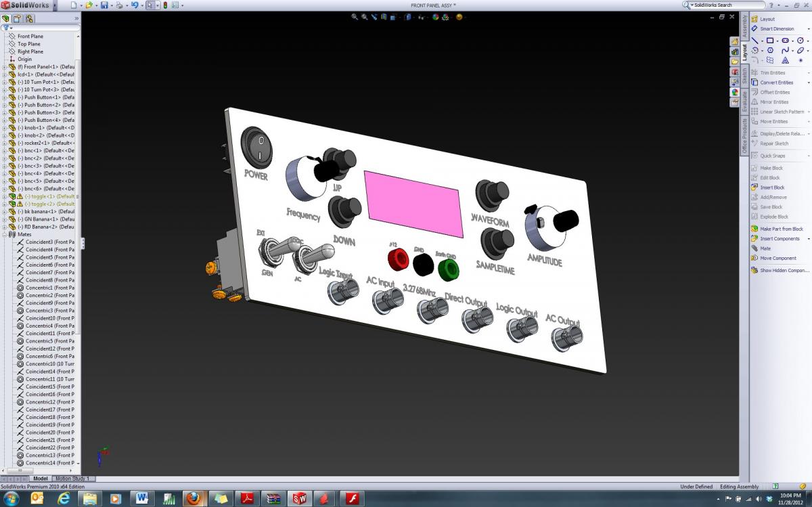Activate the FeatureManager design tree tab
Viewport: 812px width, 507px height.
tap(6, 18)
